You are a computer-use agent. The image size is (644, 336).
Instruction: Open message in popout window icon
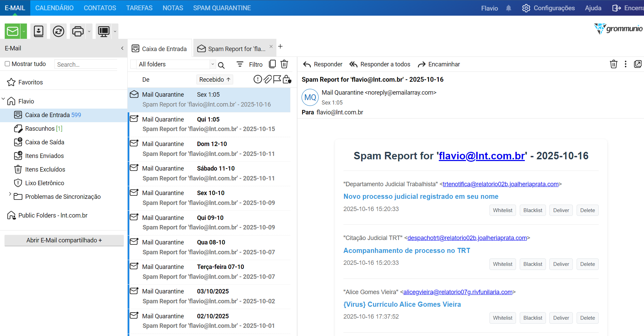pyautogui.click(x=638, y=64)
